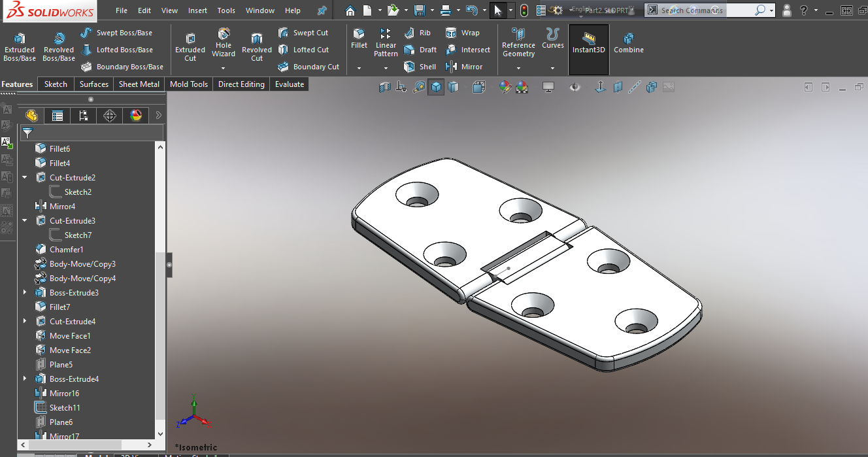Open the Linear Pattern dropdown arrow
The width and height of the screenshot is (868, 457).
[386, 68]
